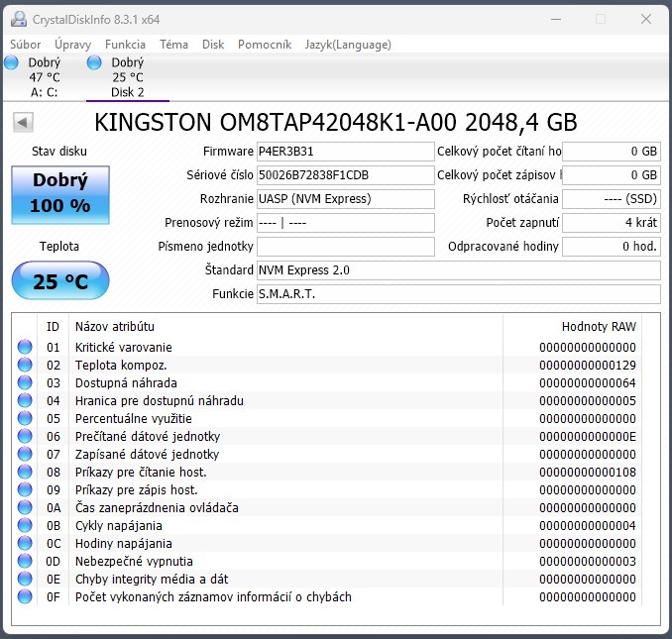672x639 pixels.
Task: Select the Cykly napájania attribute name
Action: (x=119, y=525)
